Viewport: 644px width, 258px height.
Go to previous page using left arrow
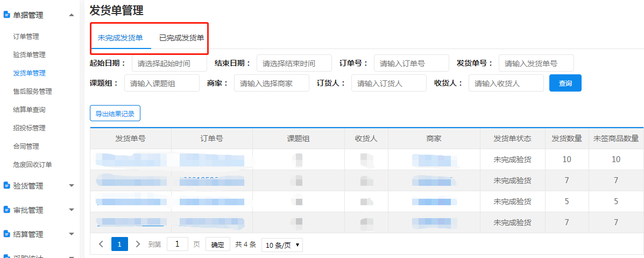coord(101,244)
